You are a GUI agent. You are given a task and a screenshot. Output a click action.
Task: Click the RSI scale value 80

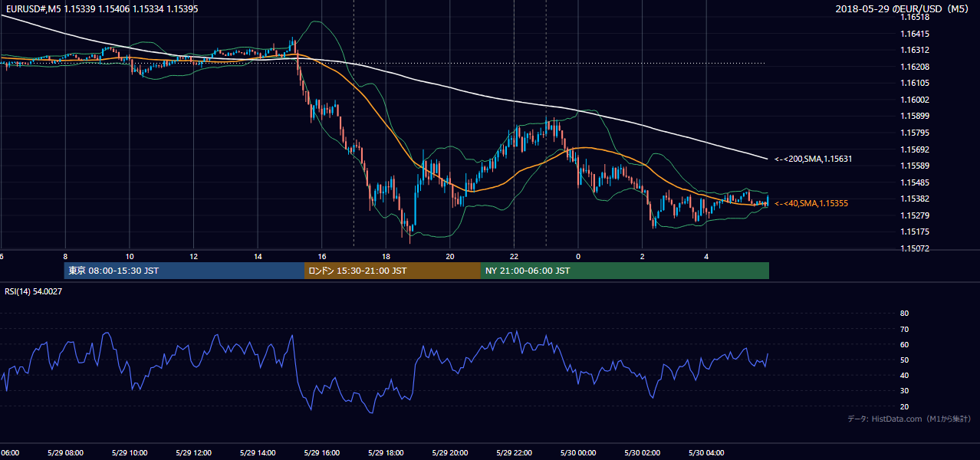point(904,314)
